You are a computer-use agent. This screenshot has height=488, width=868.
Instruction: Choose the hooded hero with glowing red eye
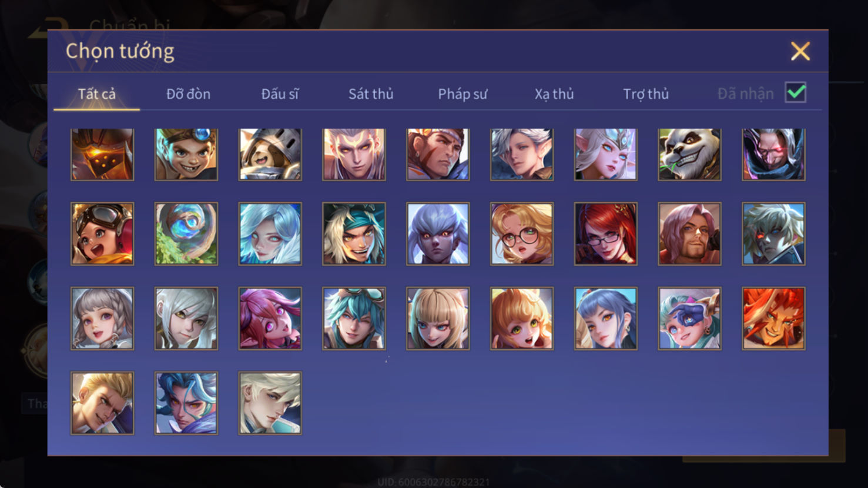click(773, 155)
